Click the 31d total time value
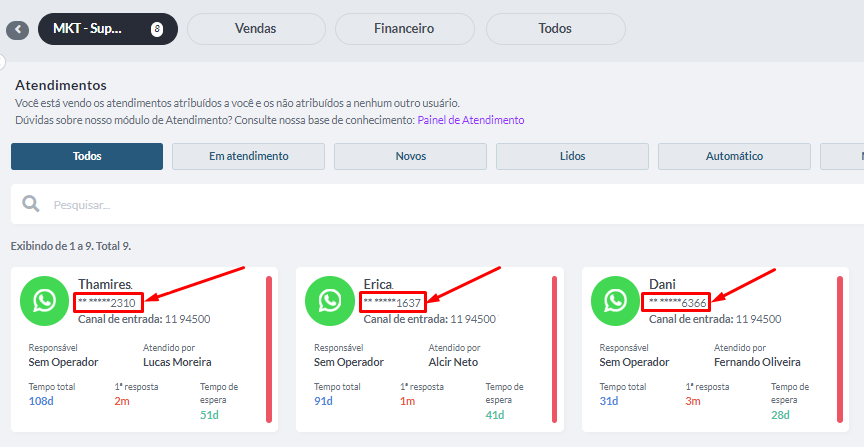Viewport: 864px width, 447px height. tap(609, 401)
